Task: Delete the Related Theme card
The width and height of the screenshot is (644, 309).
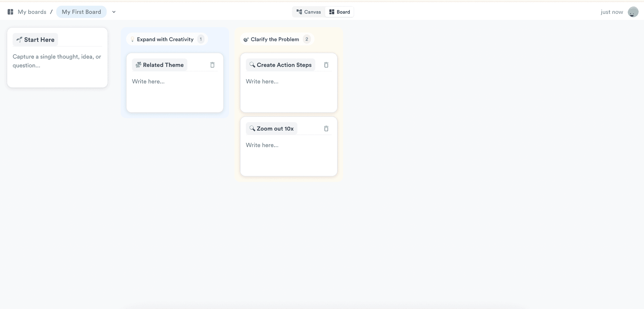Action: coord(212,65)
